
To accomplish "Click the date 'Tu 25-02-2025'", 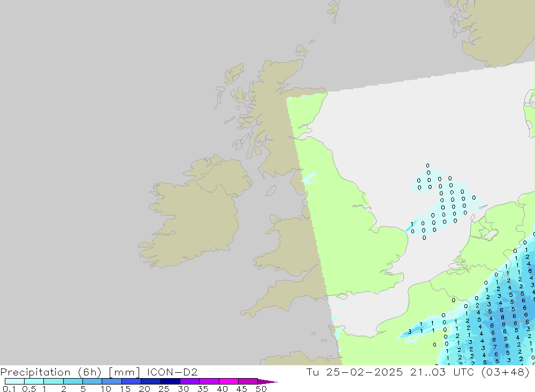I will [355, 372].
